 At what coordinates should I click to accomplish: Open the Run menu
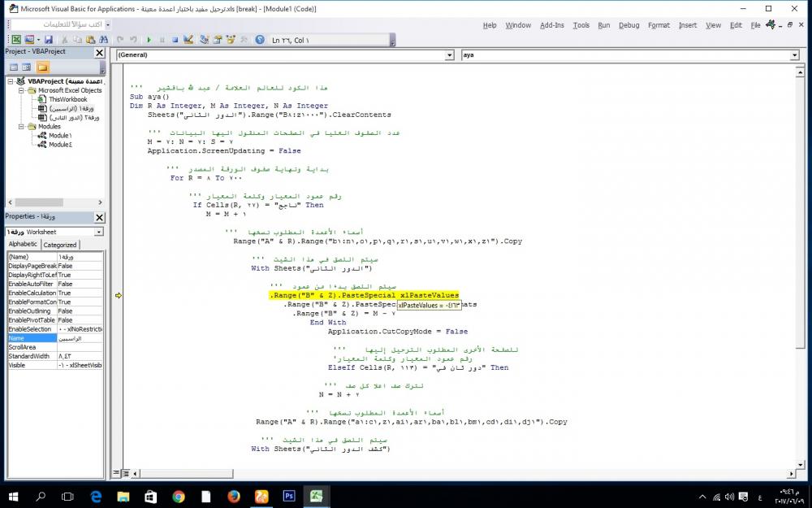click(x=604, y=25)
